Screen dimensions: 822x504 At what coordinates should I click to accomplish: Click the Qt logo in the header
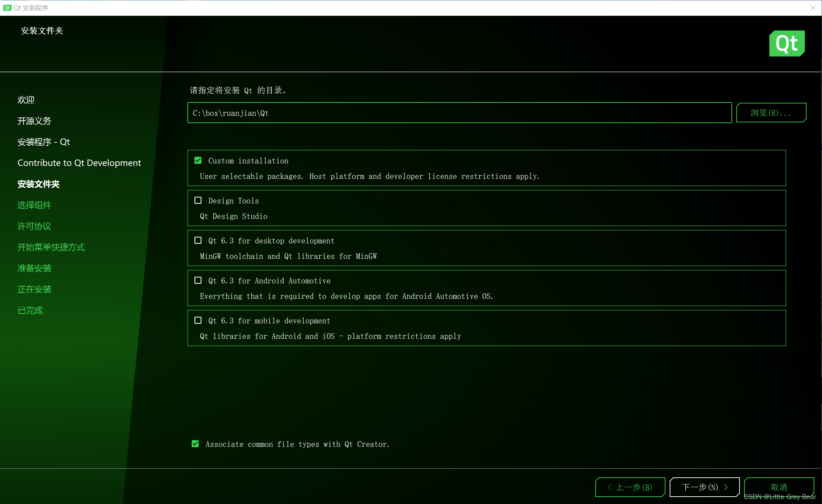pos(787,43)
